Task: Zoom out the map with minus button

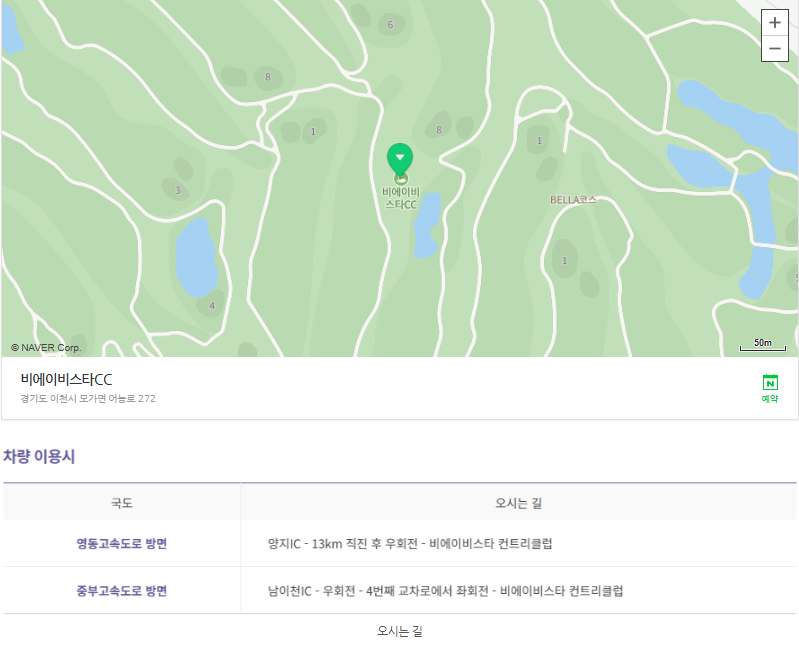Action: click(x=775, y=49)
